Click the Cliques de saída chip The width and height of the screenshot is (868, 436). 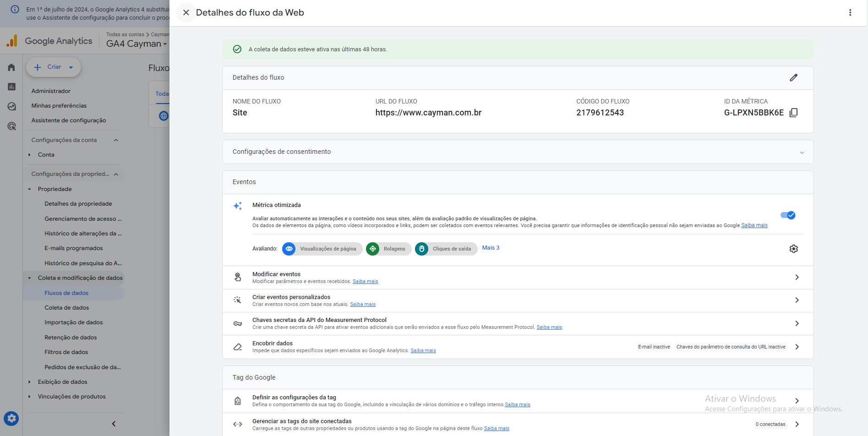coord(446,249)
